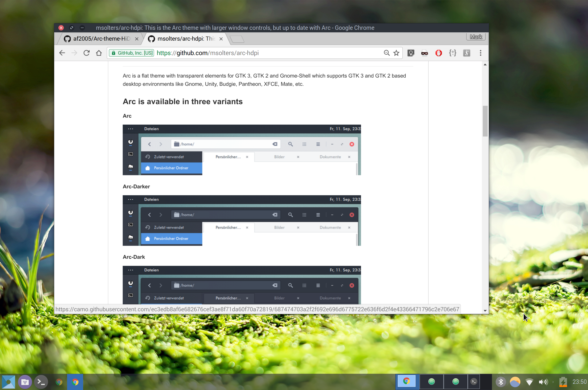The image size is (588, 390).
Task: Open the Arc variant screenshot image
Action: coord(242,150)
